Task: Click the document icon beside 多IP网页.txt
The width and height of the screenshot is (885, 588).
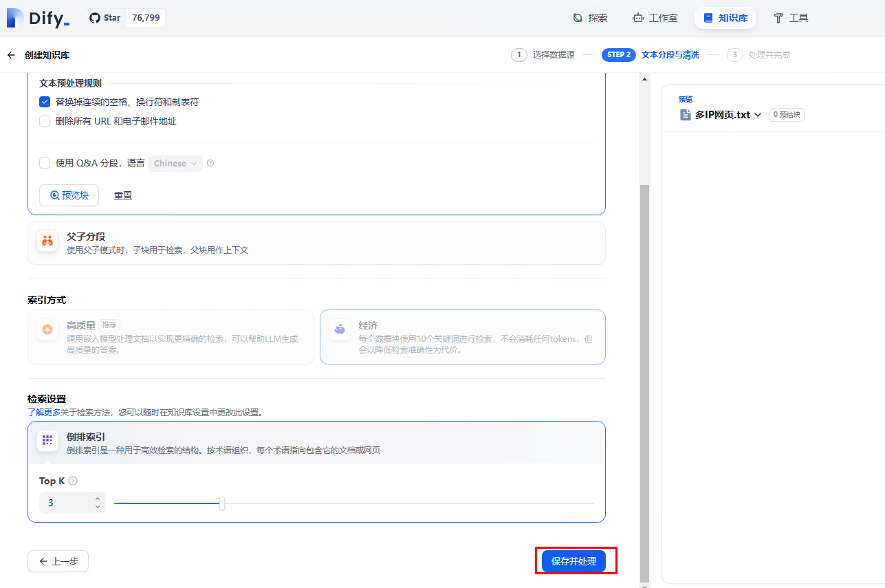Action: (x=685, y=115)
